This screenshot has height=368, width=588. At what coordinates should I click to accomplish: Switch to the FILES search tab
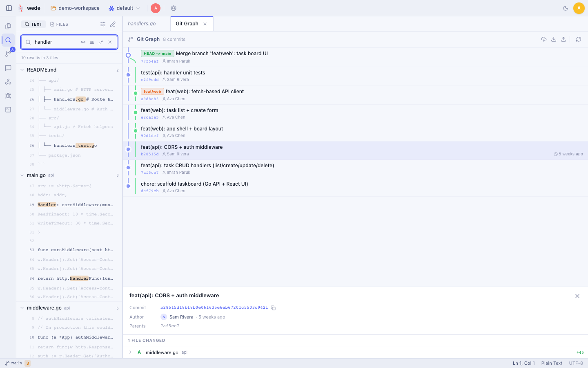[x=59, y=25]
